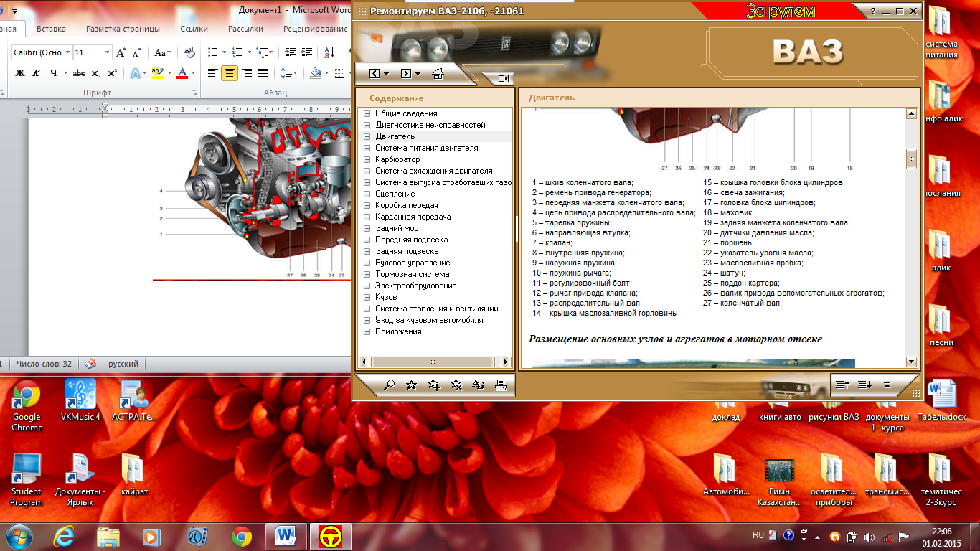Click the contents panel horizontal scrollbar

pyautogui.click(x=434, y=362)
